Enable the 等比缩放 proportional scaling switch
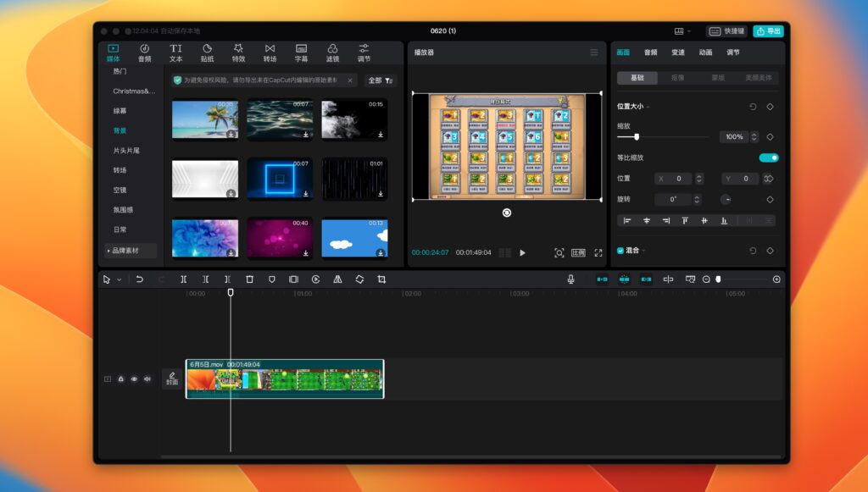 770,158
